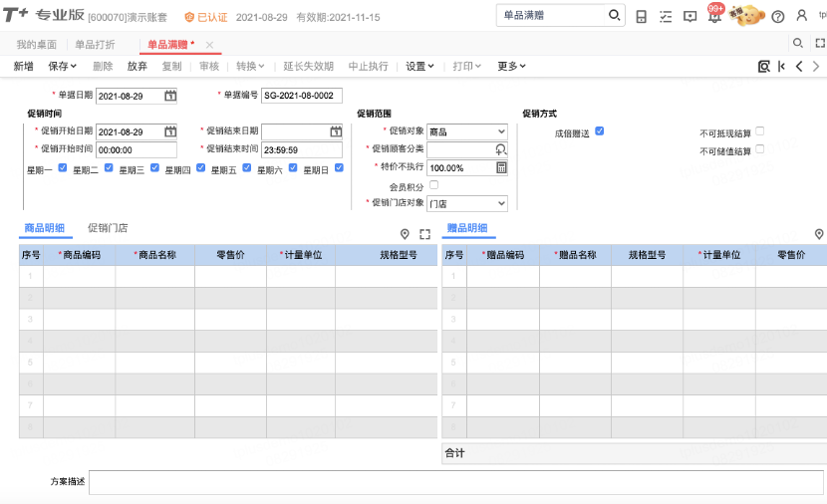Screen dimensions: 827x504
Task: Open the user account icon
Action: [x=802, y=16]
